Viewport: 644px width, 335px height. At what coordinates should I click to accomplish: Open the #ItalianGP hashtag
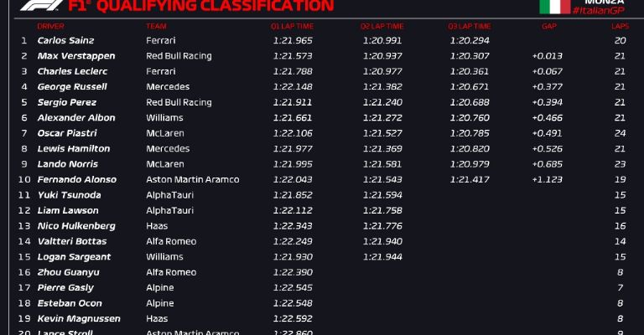coord(599,10)
